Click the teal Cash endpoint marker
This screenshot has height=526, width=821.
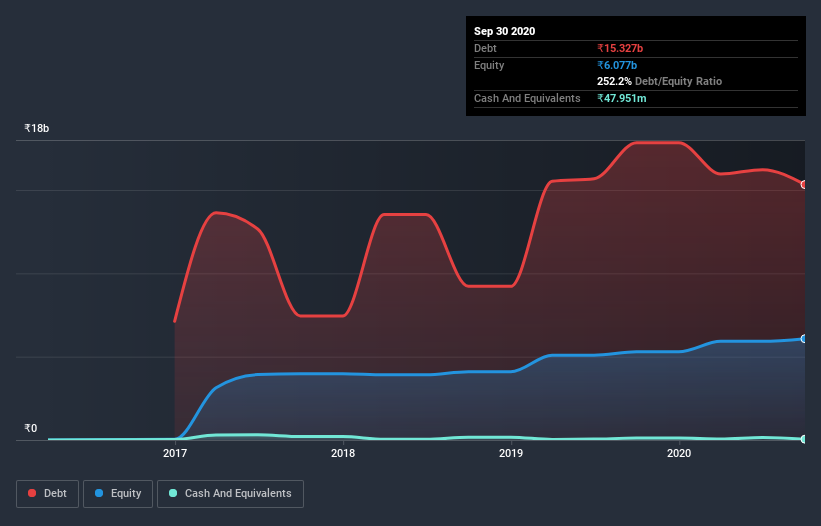point(804,439)
